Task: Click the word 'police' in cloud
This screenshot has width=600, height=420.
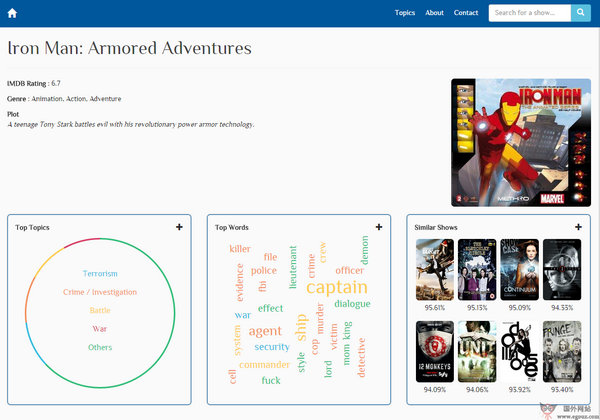Action: pyautogui.click(x=264, y=270)
